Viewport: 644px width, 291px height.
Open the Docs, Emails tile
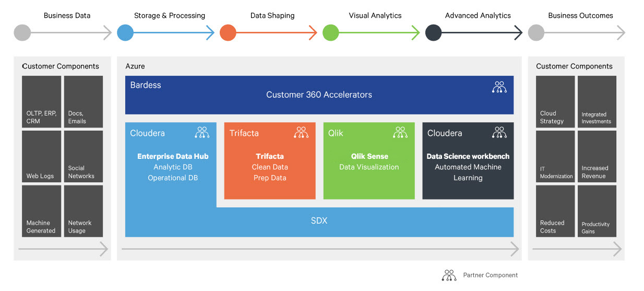pyautogui.click(x=84, y=102)
